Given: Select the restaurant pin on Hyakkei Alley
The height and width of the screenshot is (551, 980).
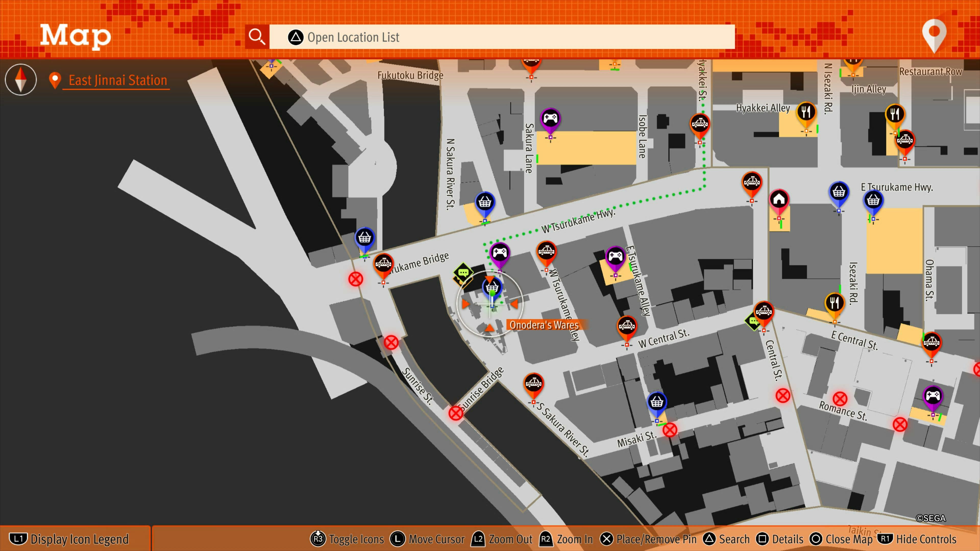Looking at the screenshot, I should point(806,112).
